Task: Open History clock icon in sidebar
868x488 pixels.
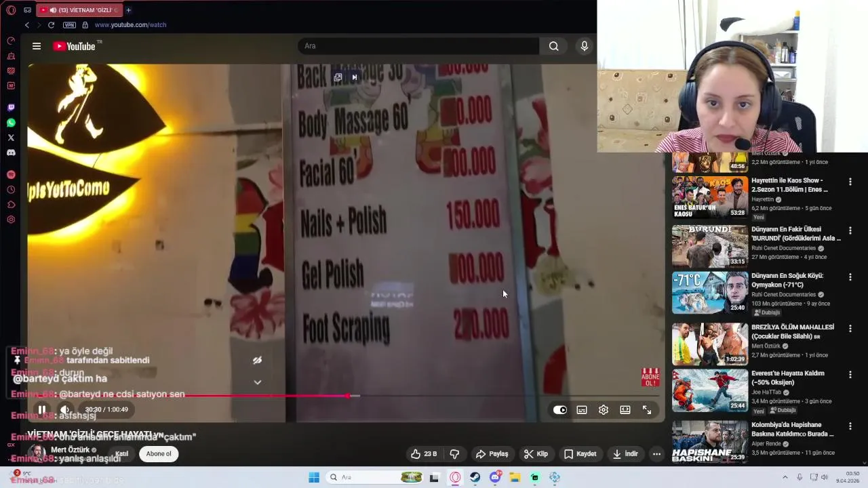Action: tap(11, 190)
